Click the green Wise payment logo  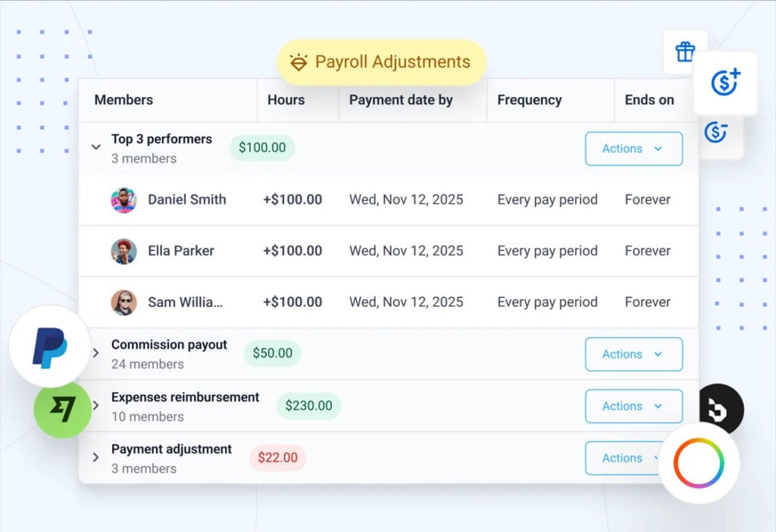[x=61, y=409]
